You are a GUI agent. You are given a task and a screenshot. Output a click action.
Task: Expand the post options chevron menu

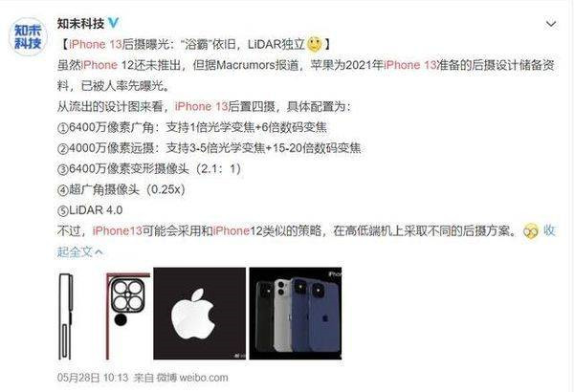tap(551, 24)
